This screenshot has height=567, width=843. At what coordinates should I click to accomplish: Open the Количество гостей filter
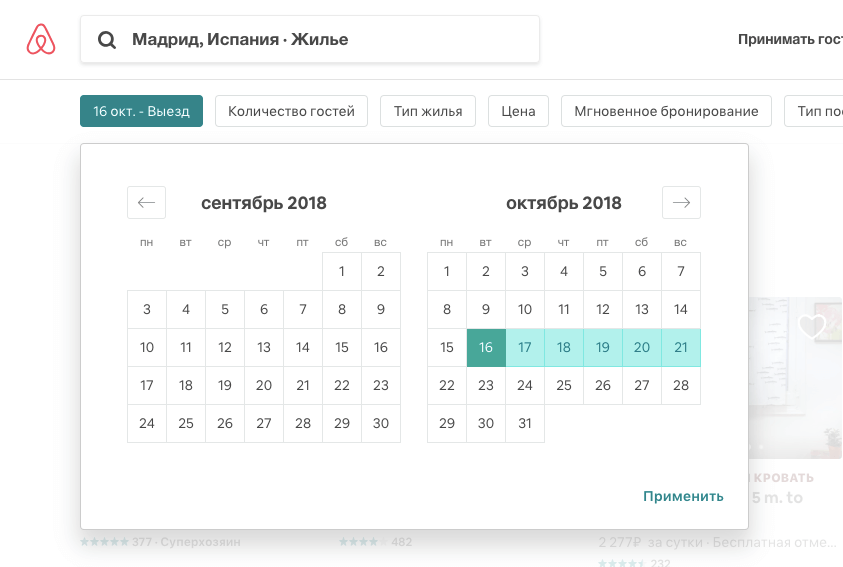[291, 111]
